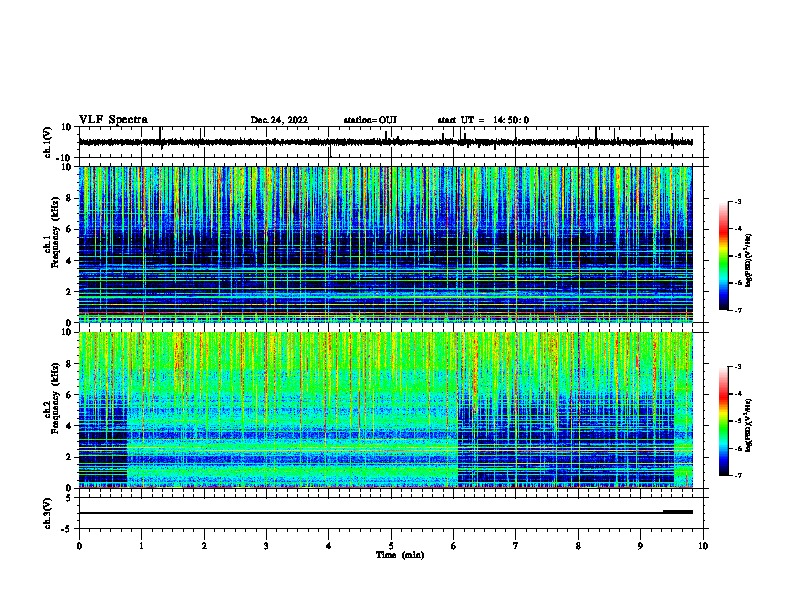792x612 pixels.
Task: Click the ch.1 "Frequency (kHz)" axis label
Action: [55, 233]
